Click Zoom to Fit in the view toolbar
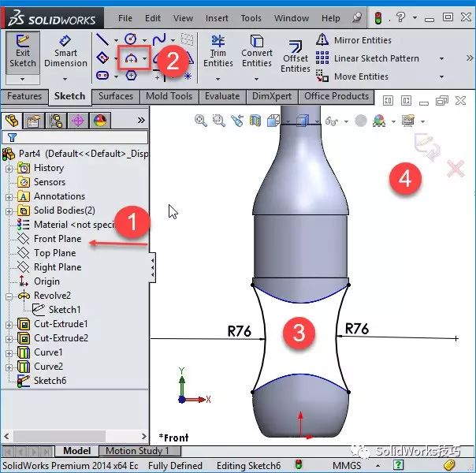476x473 pixels. coord(201,121)
